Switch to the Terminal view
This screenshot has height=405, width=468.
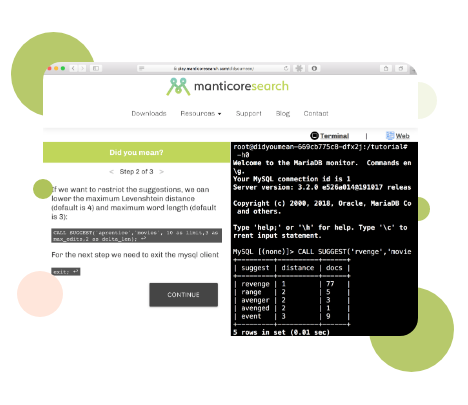(x=330, y=136)
